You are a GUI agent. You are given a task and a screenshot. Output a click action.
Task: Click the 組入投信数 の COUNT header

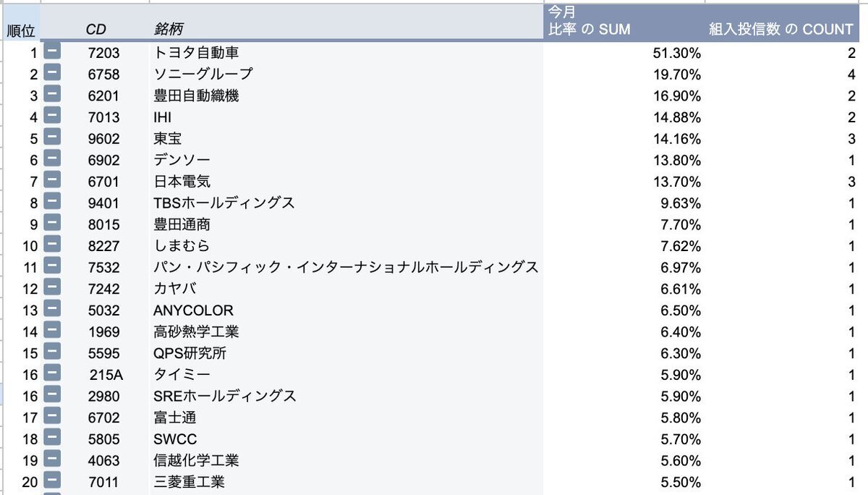tap(780, 29)
